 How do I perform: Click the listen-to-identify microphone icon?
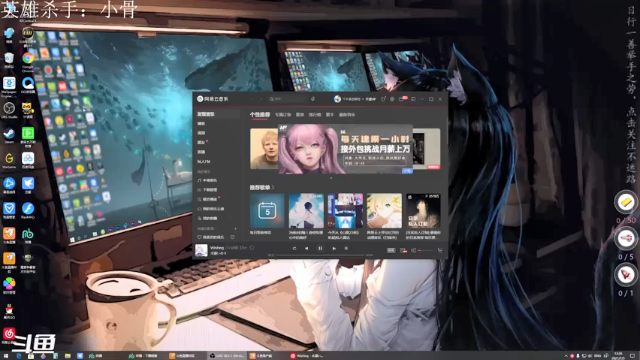(313, 99)
